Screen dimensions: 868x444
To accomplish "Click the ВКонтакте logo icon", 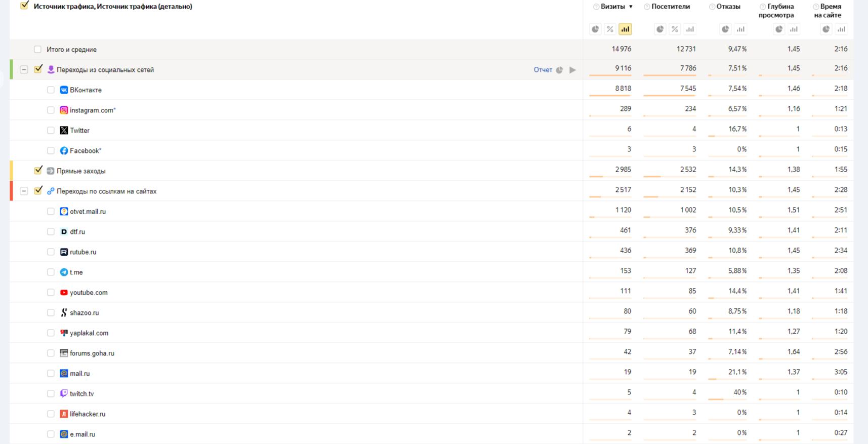I will pyautogui.click(x=64, y=90).
